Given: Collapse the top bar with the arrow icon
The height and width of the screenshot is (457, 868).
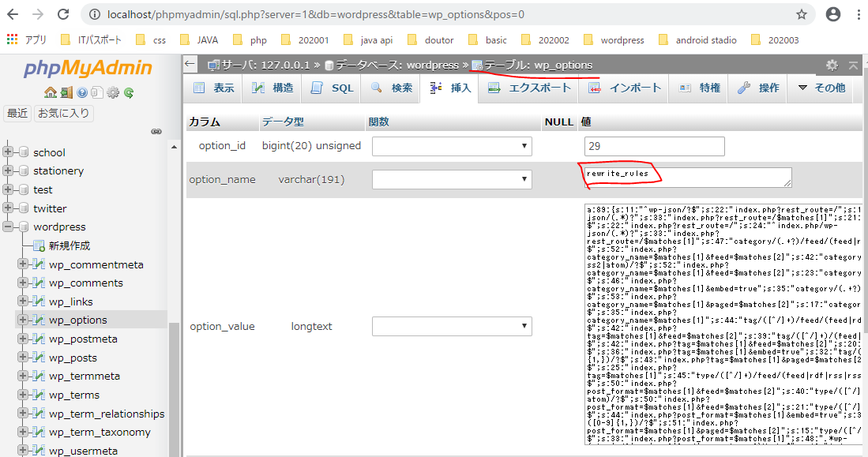Looking at the screenshot, I should coord(853,66).
